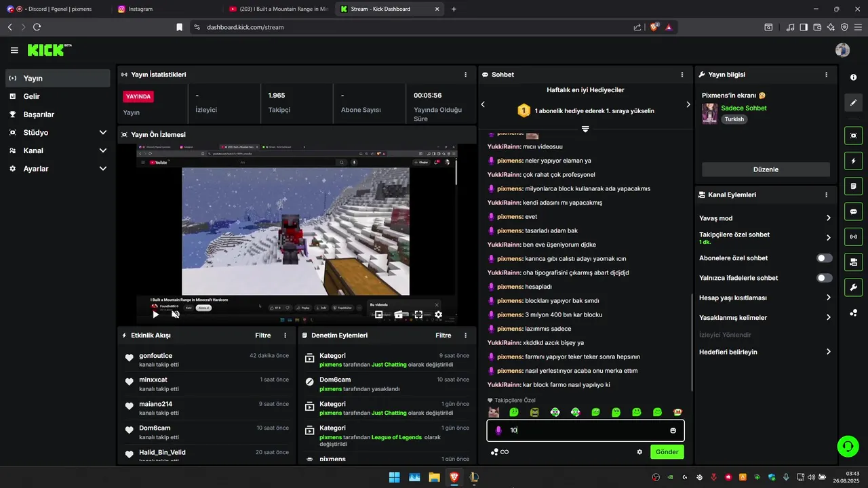The height and width of the screenshot is (488, 868).
Task: Click Brave Shields icon in address bar
Action: 654,27
